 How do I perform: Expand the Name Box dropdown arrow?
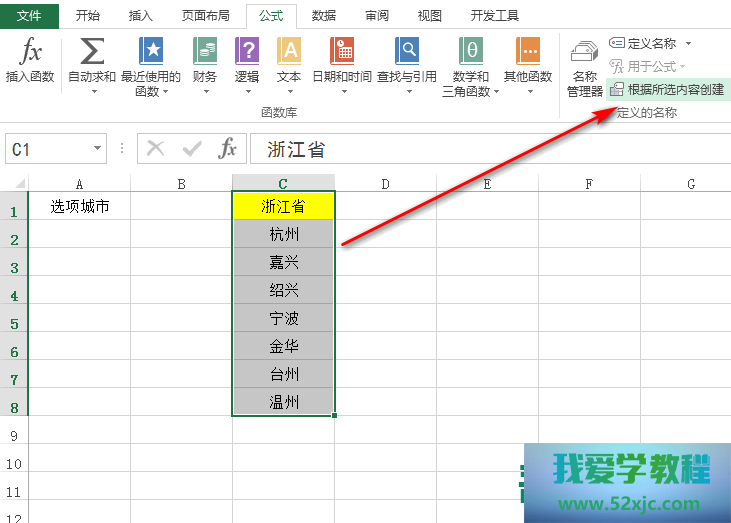(x=98, y=149)
